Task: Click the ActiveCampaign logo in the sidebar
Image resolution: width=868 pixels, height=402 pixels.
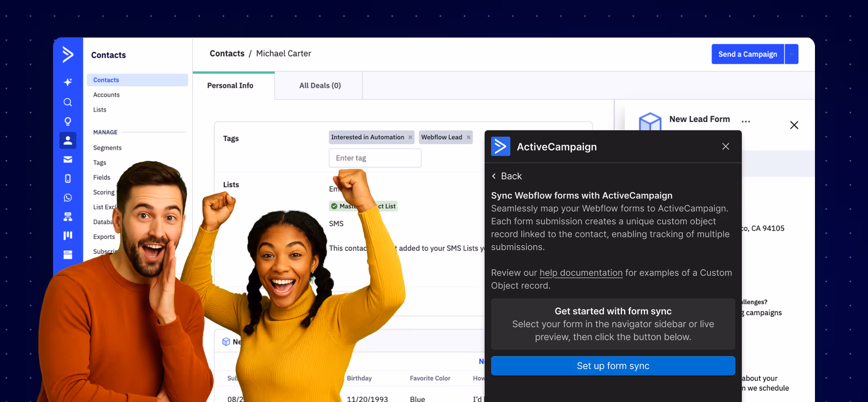Action: point(68,55)
